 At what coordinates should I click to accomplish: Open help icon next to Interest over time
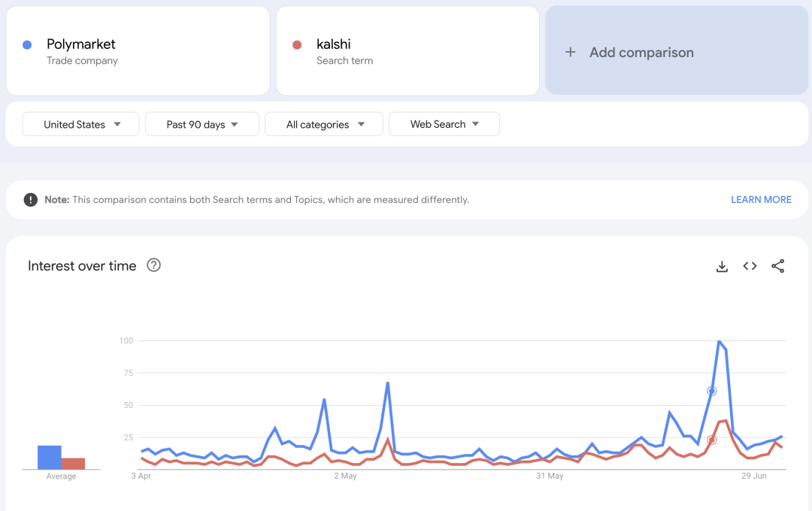[154, 265]
